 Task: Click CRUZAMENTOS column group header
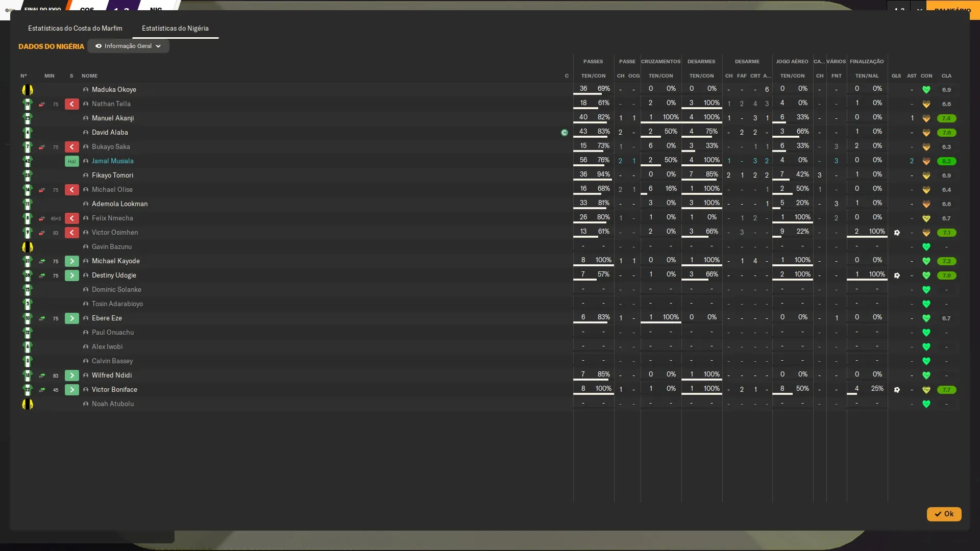click(660, 61)
